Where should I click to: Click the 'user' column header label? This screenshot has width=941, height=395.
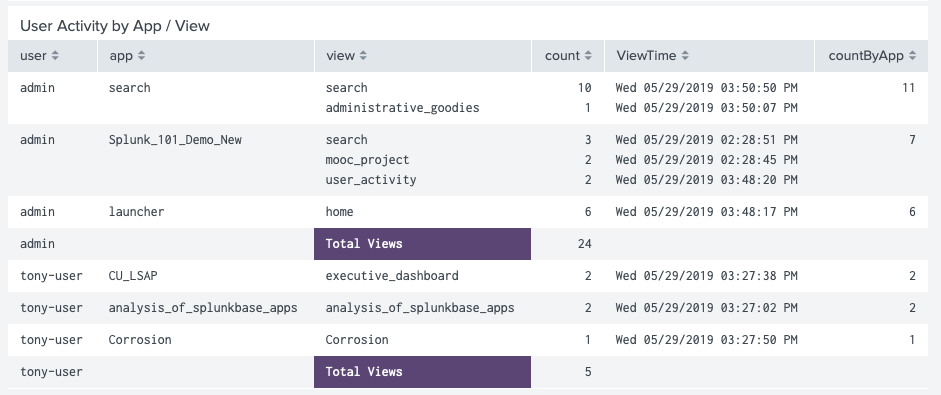point(33,56)
